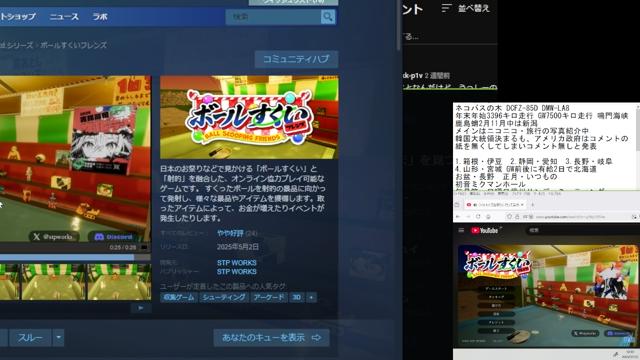The height and width of the screenshot is (360, 640).
Task: Open a new browser tab with plus icon
Action: point(533,204)
